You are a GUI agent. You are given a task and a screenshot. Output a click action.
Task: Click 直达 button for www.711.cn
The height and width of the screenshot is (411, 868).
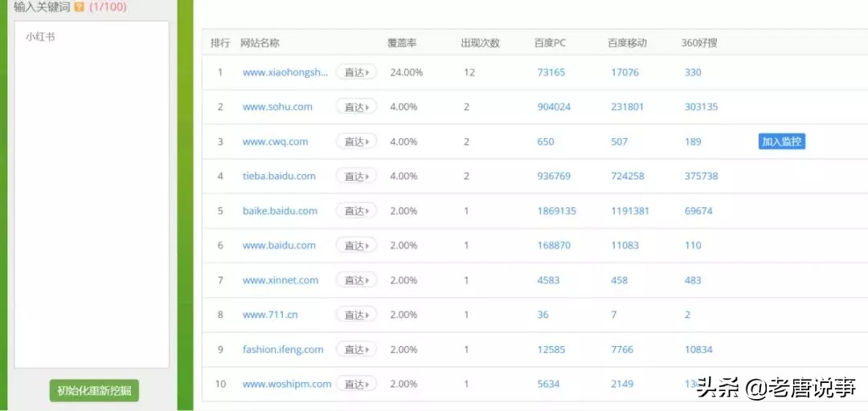coord(357,314)
